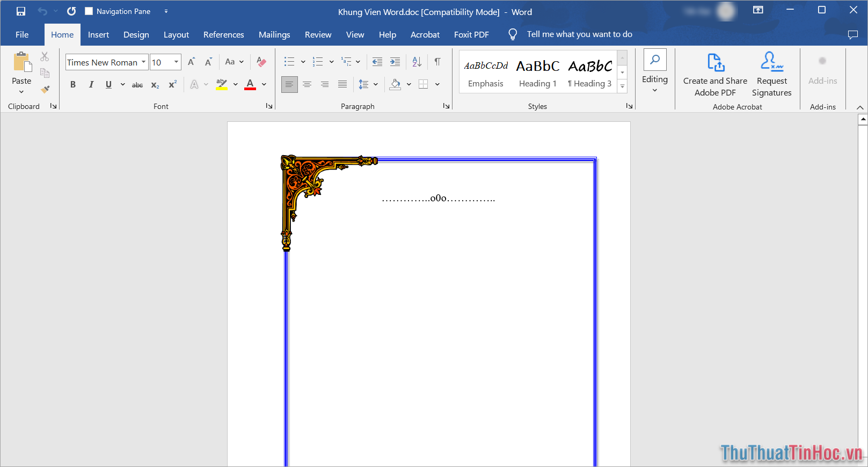
Task: Click Line and Paragraph Spacing icon
Action: 364,84
